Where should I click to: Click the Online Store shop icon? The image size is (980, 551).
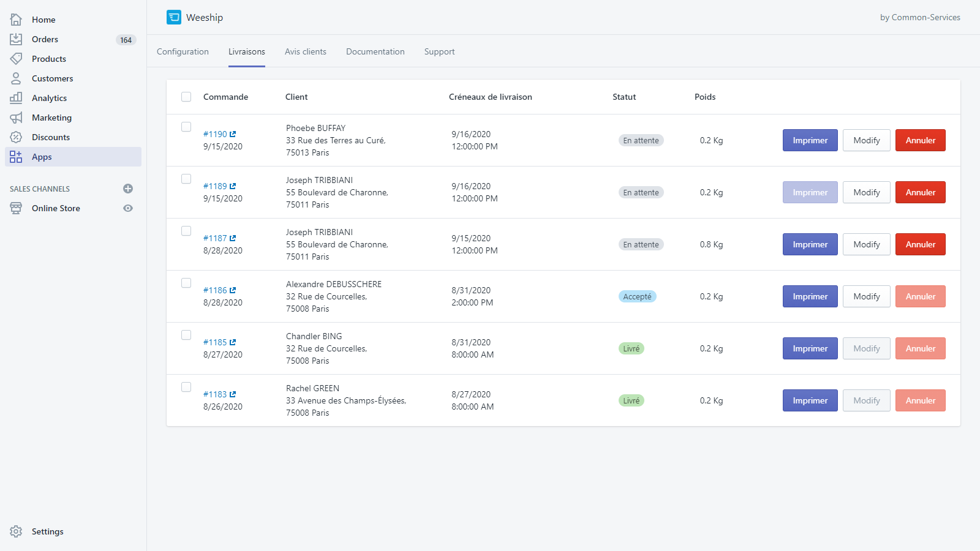[16, 208]
